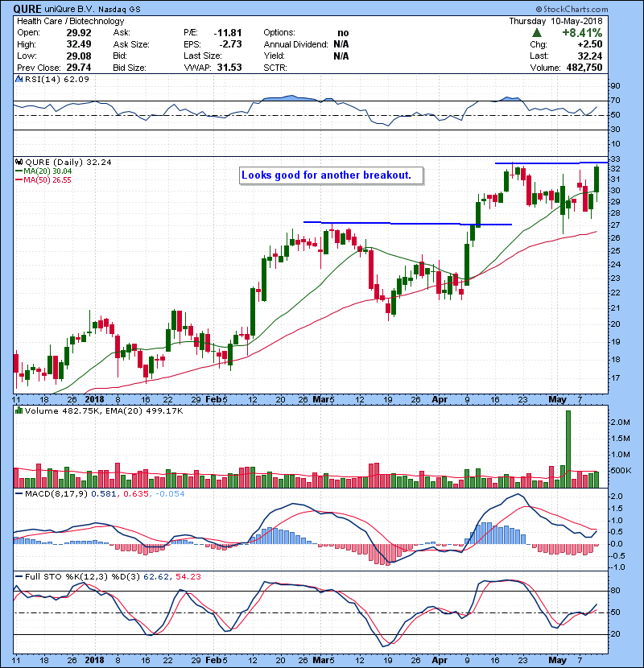The image size is (644, 668).
Task: Select the Chg value +2.50
Action: click(590, 44)
